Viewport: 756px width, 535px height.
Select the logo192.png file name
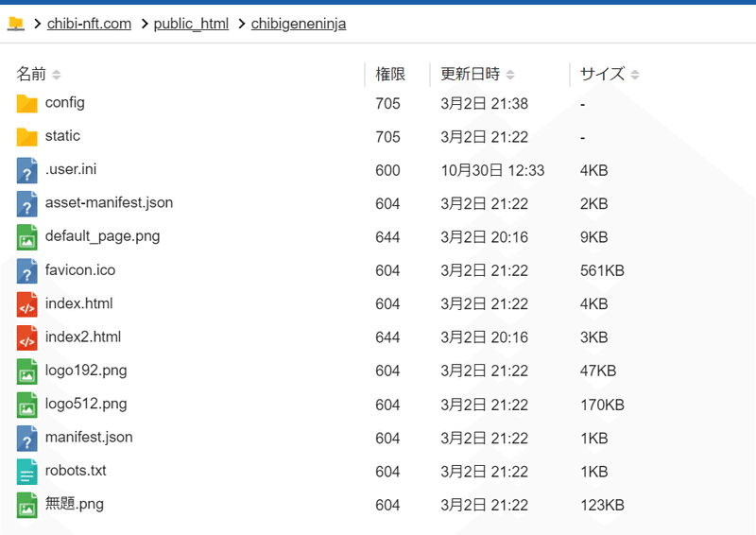(86, 371)
